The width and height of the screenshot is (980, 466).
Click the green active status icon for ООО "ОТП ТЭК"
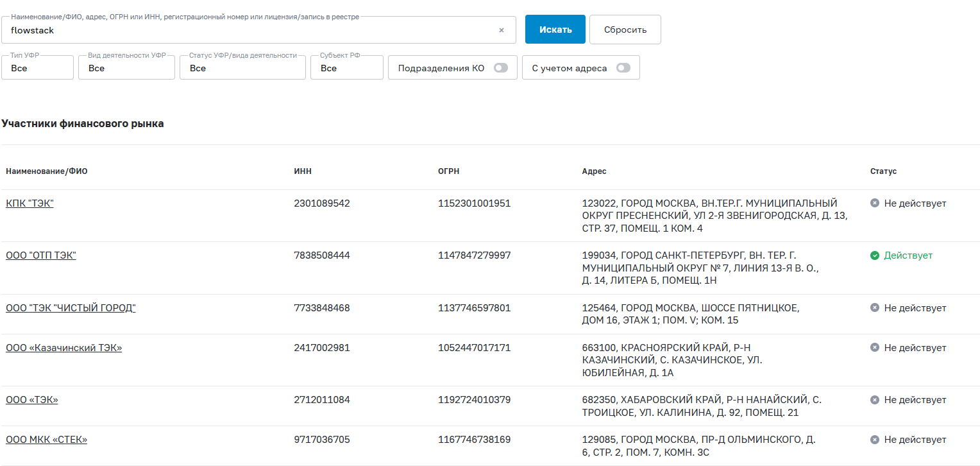point(874,255)
